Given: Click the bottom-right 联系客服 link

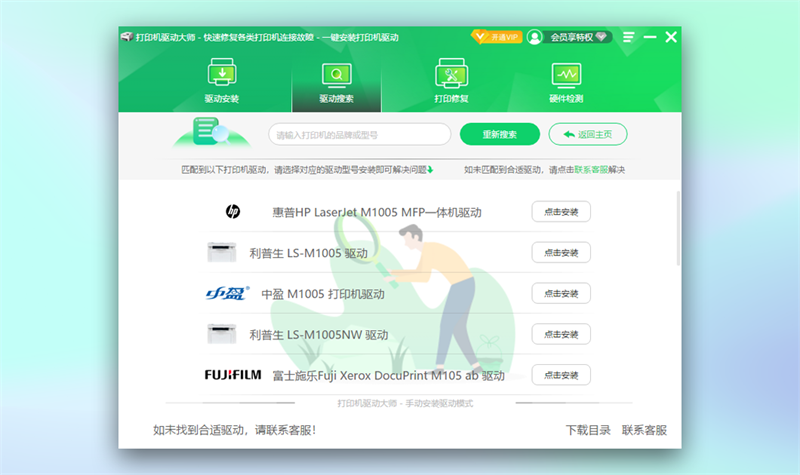Looking at the screenshot, I should pos(644,430).
